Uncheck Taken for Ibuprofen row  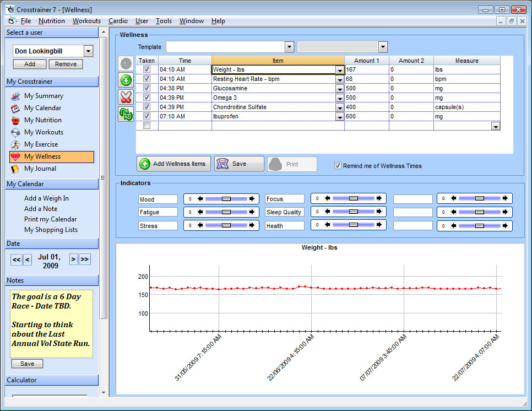click(x=147, y=116)
